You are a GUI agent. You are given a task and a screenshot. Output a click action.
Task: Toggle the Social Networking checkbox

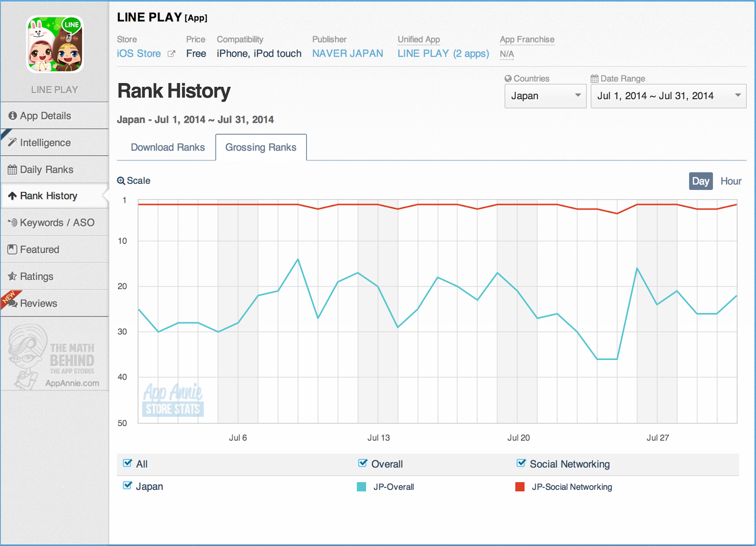coord(521,463)
